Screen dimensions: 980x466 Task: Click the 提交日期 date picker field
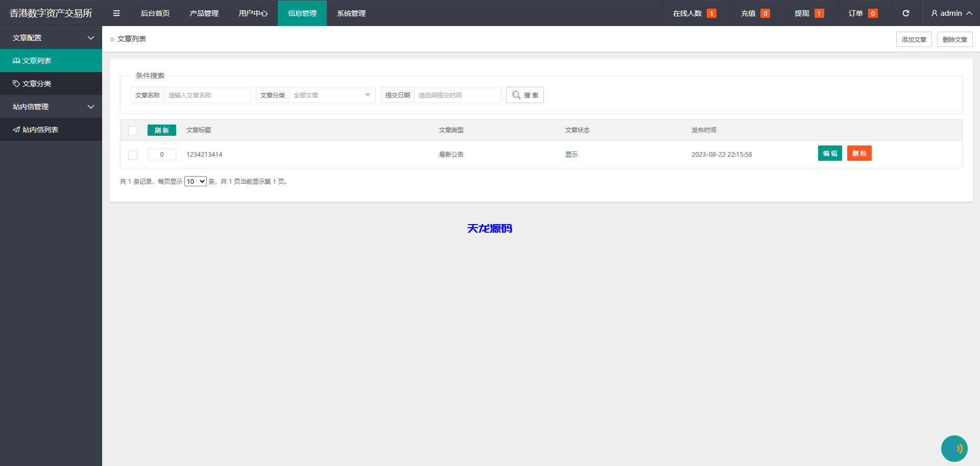coord(457,95)
